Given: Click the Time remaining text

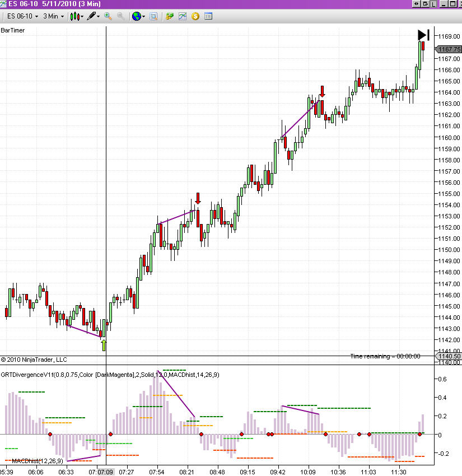Looking at the screenshot, I should 385,356.
